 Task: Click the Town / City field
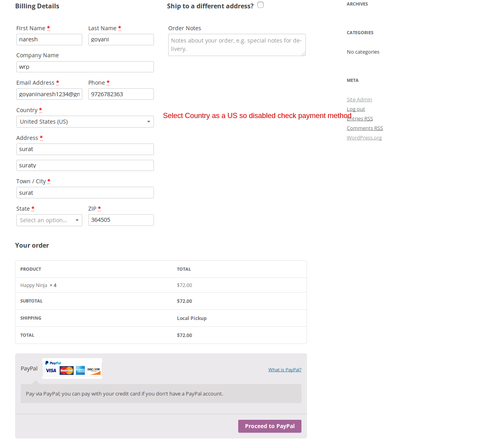pyautogui.click(x=85, y=193)
